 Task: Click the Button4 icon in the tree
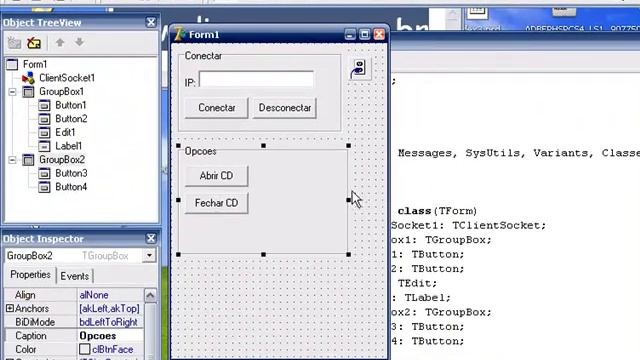[44, 187]
